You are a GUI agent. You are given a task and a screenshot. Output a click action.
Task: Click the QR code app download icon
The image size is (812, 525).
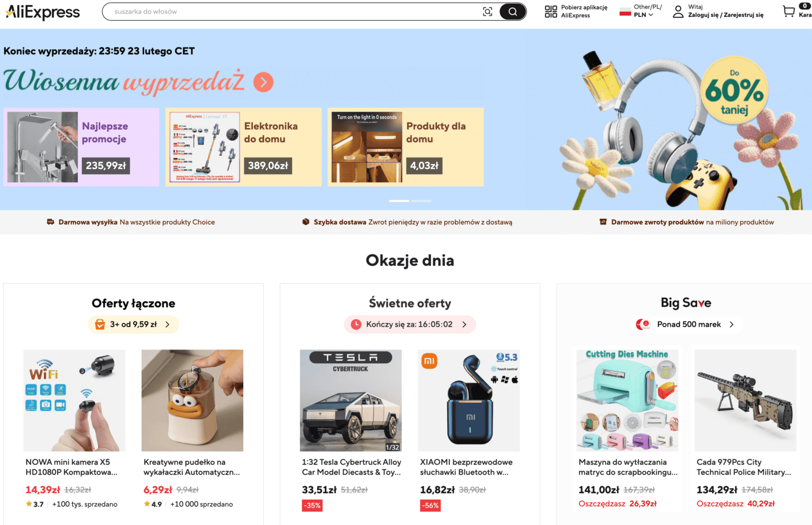point(551,12)
